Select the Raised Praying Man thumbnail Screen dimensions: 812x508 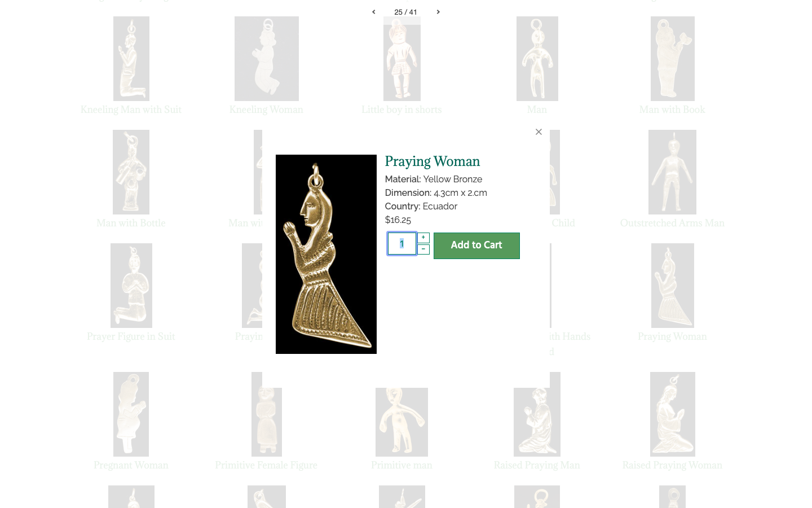click(x=537, y=422)
